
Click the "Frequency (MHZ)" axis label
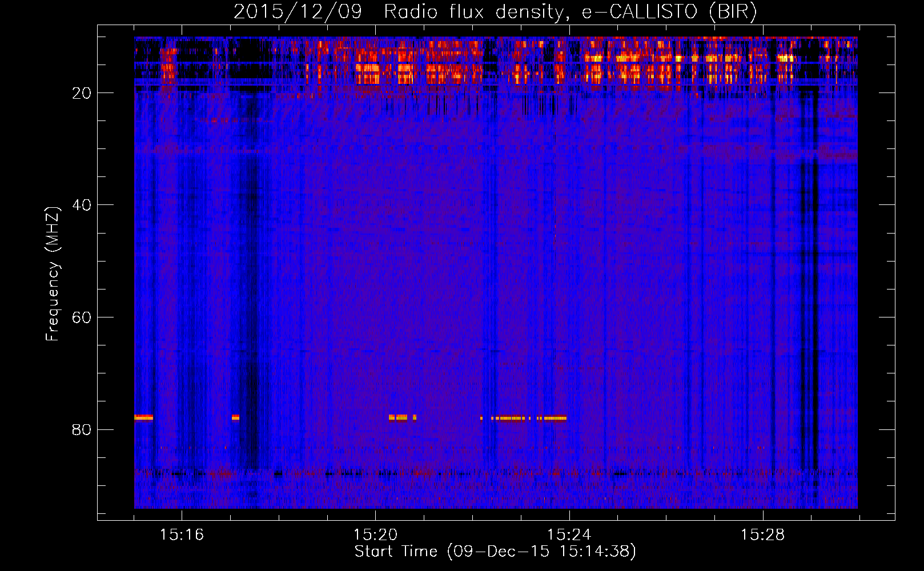53,274
